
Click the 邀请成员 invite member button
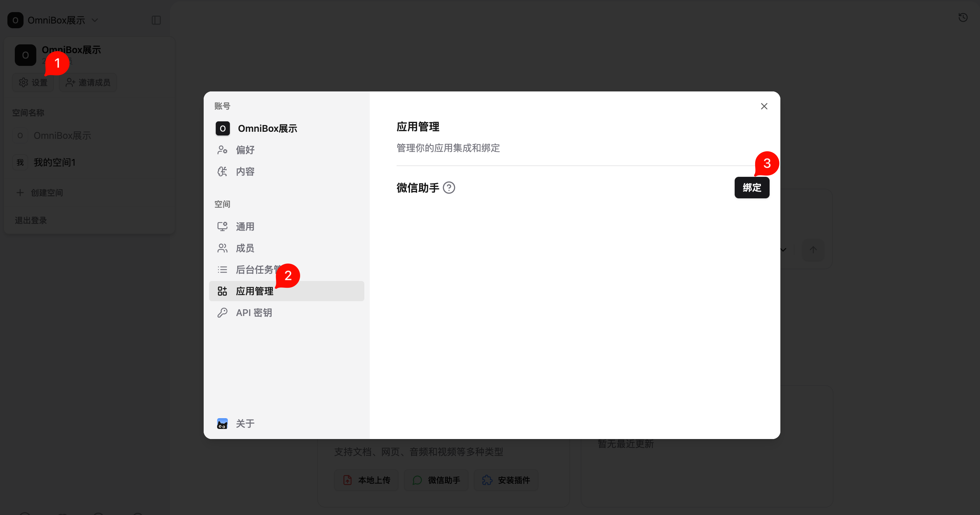click(88, 83)
